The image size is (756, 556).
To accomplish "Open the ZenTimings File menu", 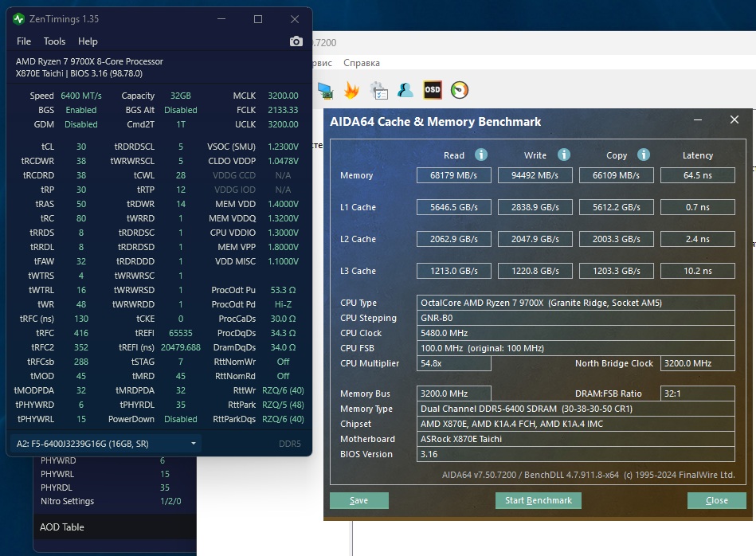I will tap(24, 41).
